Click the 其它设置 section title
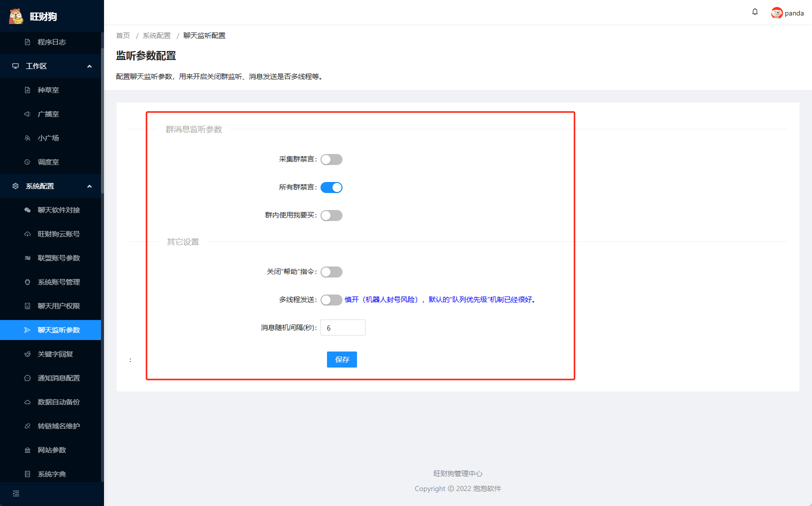Viewport: 812px width, 506px height. (x=183, y=242)
